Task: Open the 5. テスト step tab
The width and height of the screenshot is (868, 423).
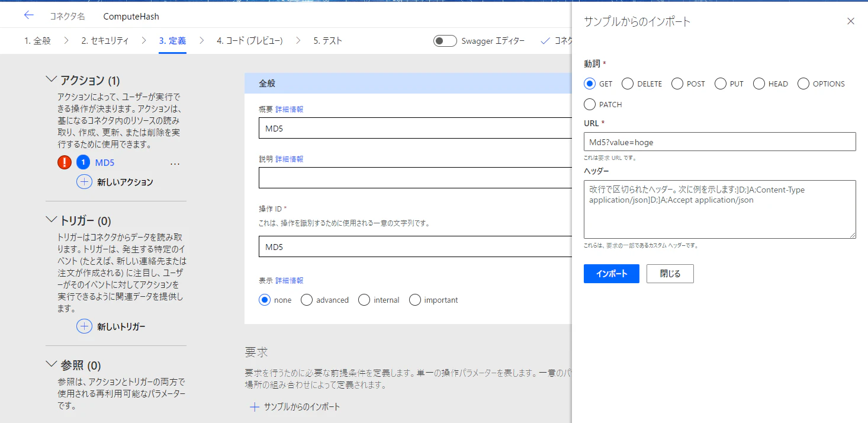Action: click(328, 41)
